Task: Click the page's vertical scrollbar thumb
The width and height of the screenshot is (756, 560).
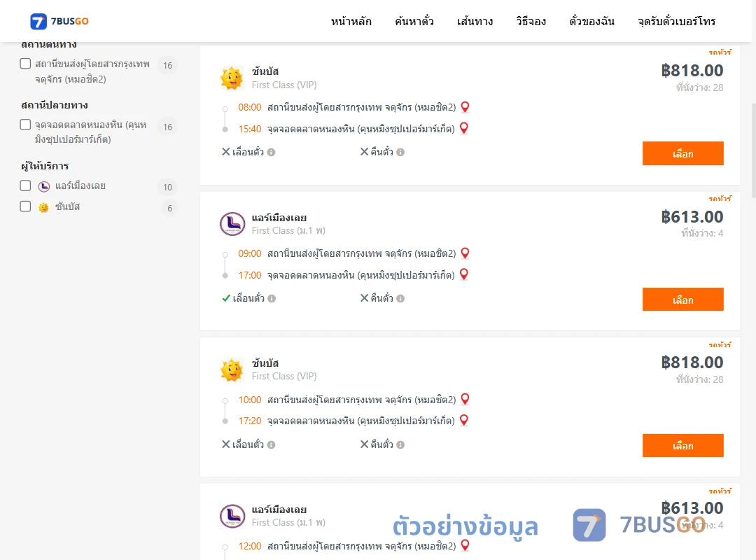Action: [754, 150]
